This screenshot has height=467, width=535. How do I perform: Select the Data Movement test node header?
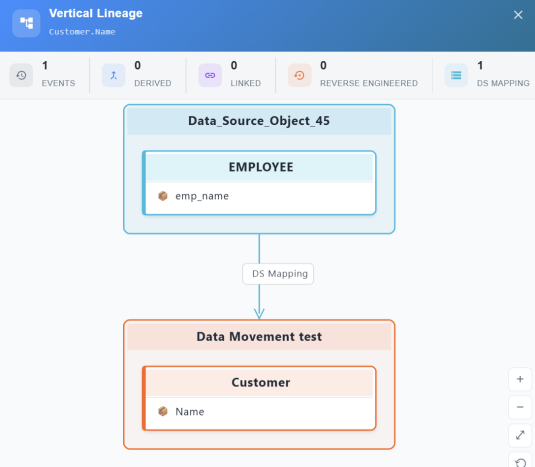(x=259, y=337)
